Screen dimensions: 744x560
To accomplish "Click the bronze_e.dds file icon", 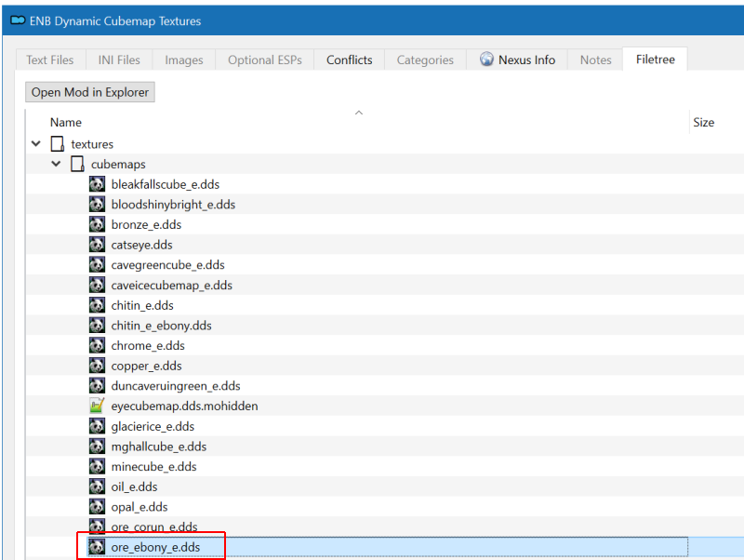I will click(x=97, y=224).
